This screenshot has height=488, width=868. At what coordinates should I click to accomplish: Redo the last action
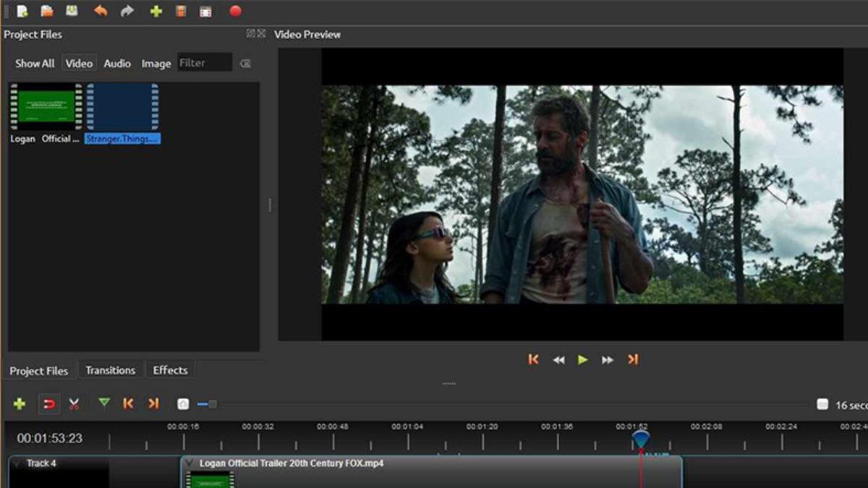[127, 12]
